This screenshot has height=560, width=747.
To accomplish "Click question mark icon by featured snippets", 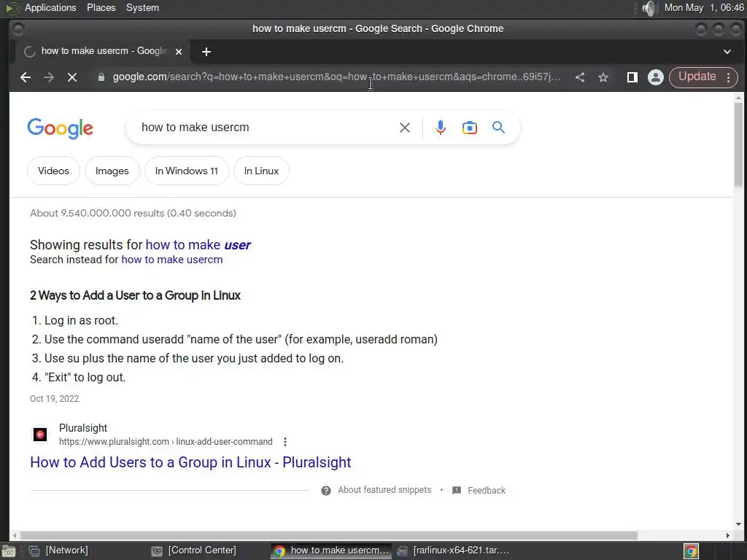I will click(x=326, y=491).
